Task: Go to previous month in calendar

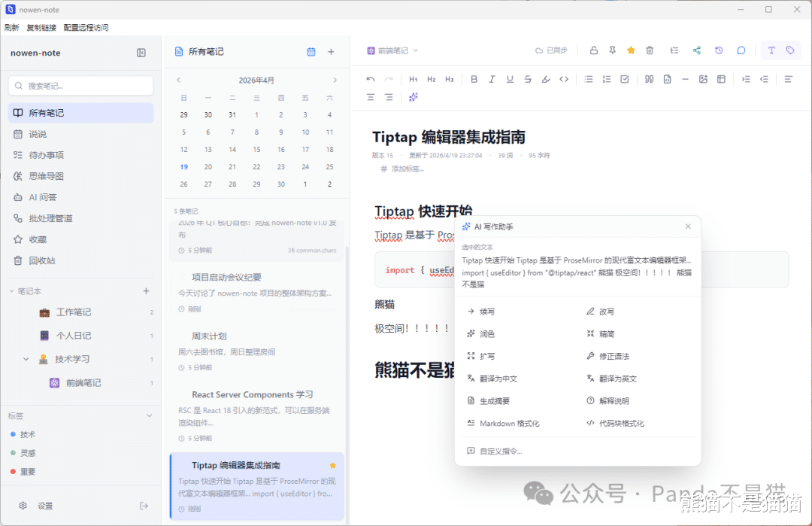Action: click(x=179, y=81)
